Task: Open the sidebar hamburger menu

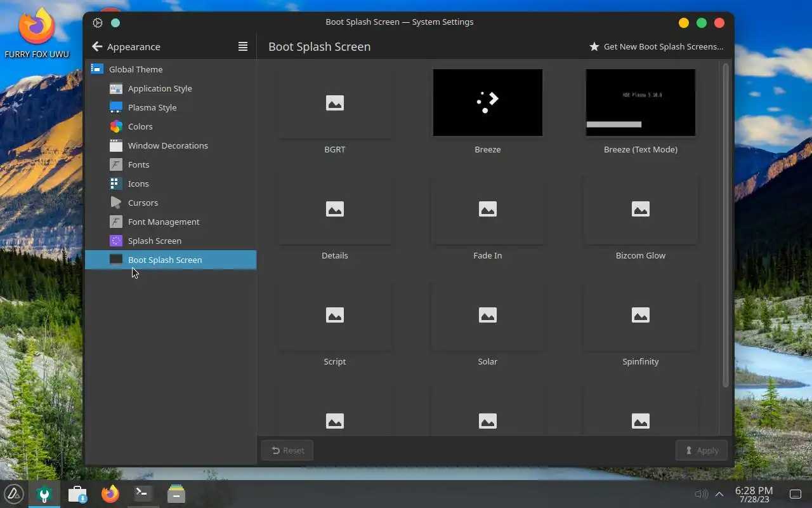Action: [x=243, y=46]
